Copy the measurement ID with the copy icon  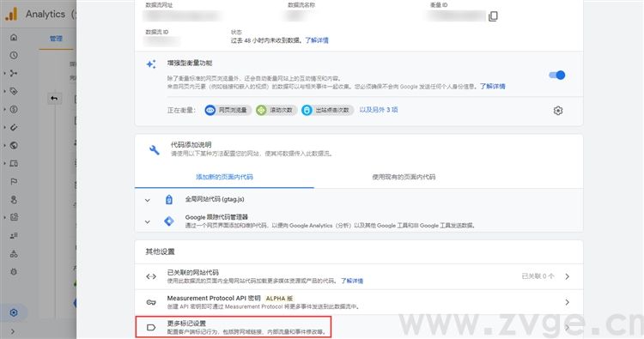tap(493, 16)
